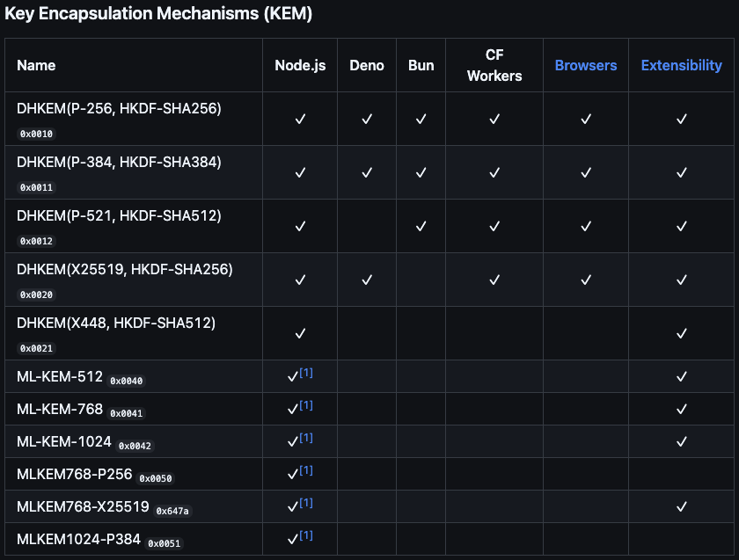739x560 pixels.
Task: Select DHKEM(X25519, HKDF-SHA256) name text
Action: point(124,270)
